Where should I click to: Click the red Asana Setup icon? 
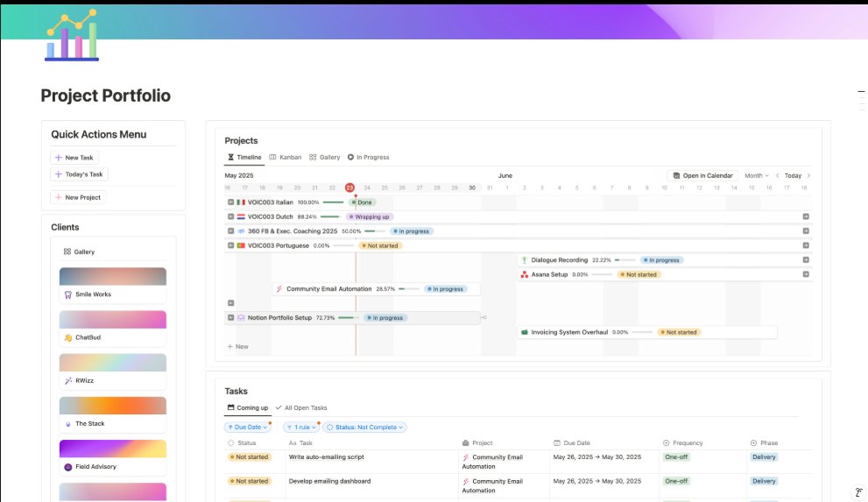click(x=525, y=274)
